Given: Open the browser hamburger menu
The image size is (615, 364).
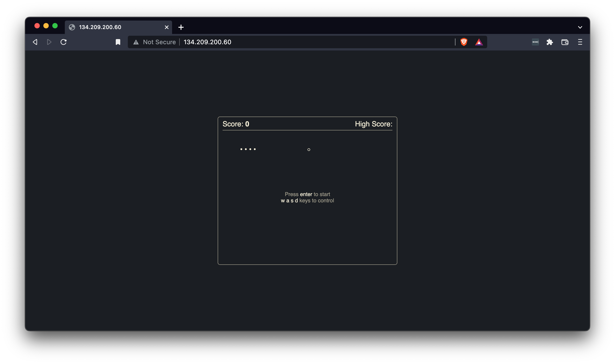Looking at the screenshot, I should tap(580, 42).
